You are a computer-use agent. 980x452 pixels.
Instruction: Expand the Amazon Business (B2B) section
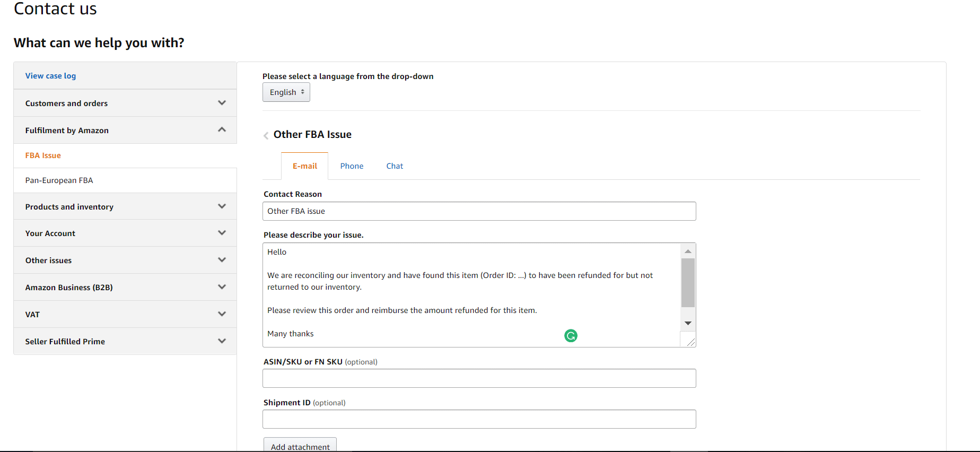coord(222,287)
